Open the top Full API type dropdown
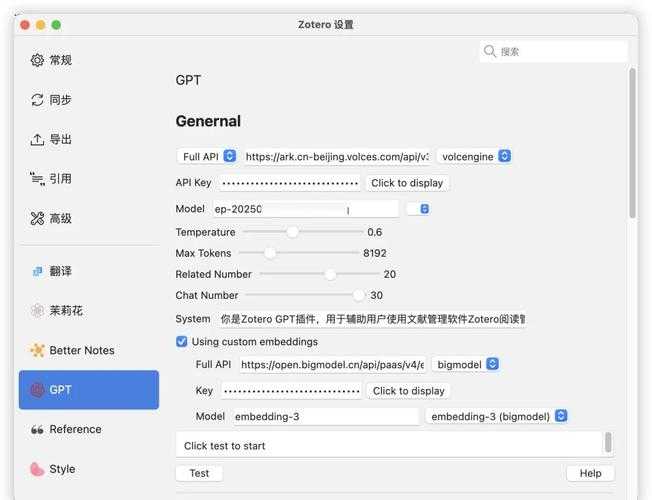 point(207,156)
